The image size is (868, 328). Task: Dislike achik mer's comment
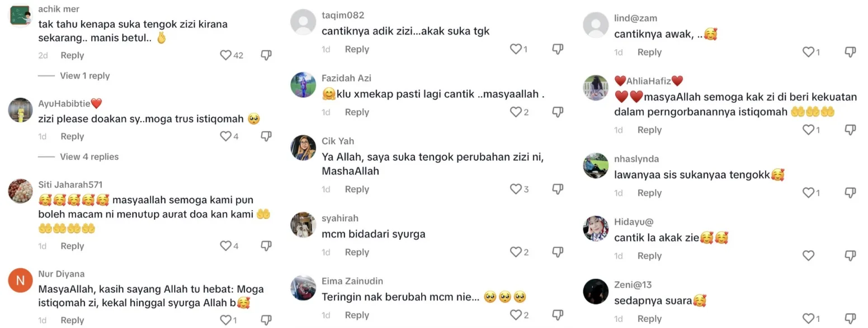pos(266,55)
